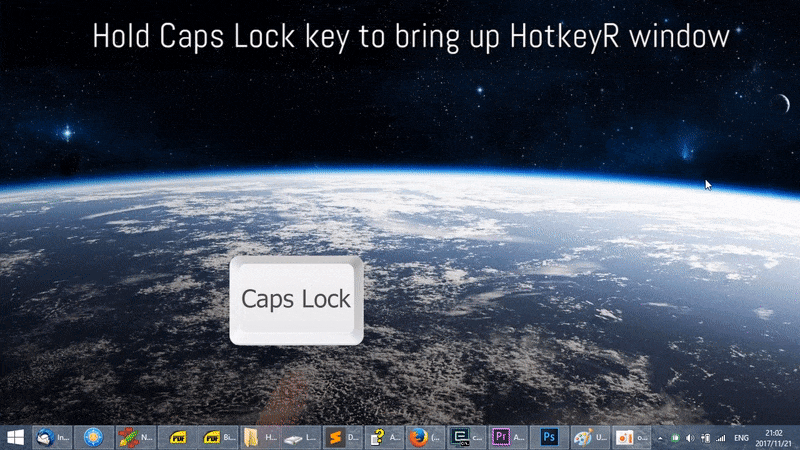The image size is (800, 450).
Task: Open the orange screen recorder app
Action: [632, 437]
